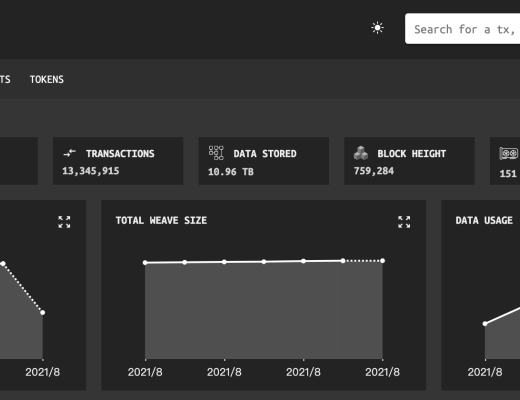Image resolution: width=520 pixels, height=400 pixels.
Task: Click the last dotted-line data point in Total Weave Size
Action: (x=382, y=261)
